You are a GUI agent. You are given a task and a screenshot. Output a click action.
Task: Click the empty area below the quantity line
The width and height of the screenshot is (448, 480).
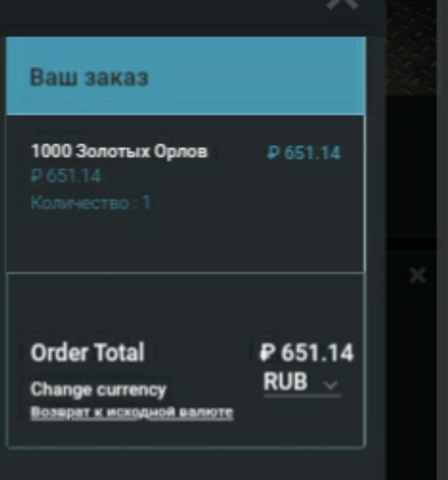point(186,242)
